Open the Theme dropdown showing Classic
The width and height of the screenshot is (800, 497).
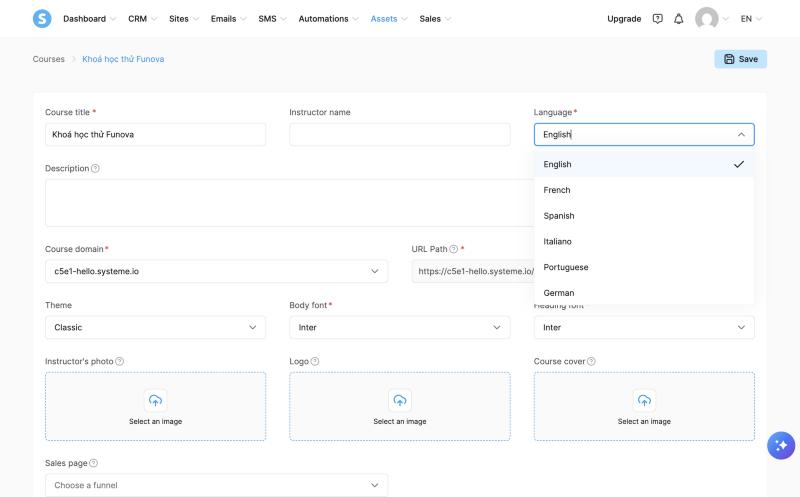(x=155, y=328)
